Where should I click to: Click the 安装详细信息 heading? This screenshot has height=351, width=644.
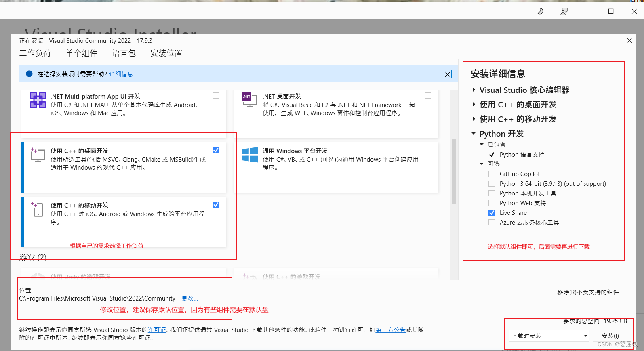498,74
